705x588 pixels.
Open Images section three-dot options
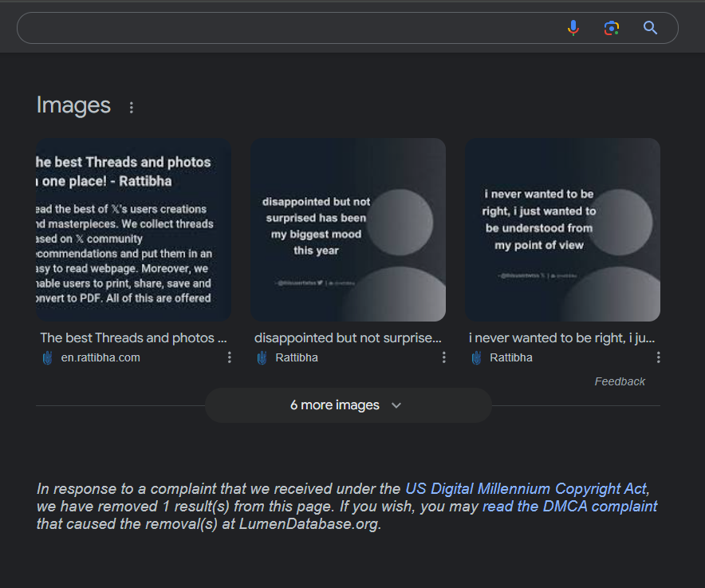click(x=132, y=107)
